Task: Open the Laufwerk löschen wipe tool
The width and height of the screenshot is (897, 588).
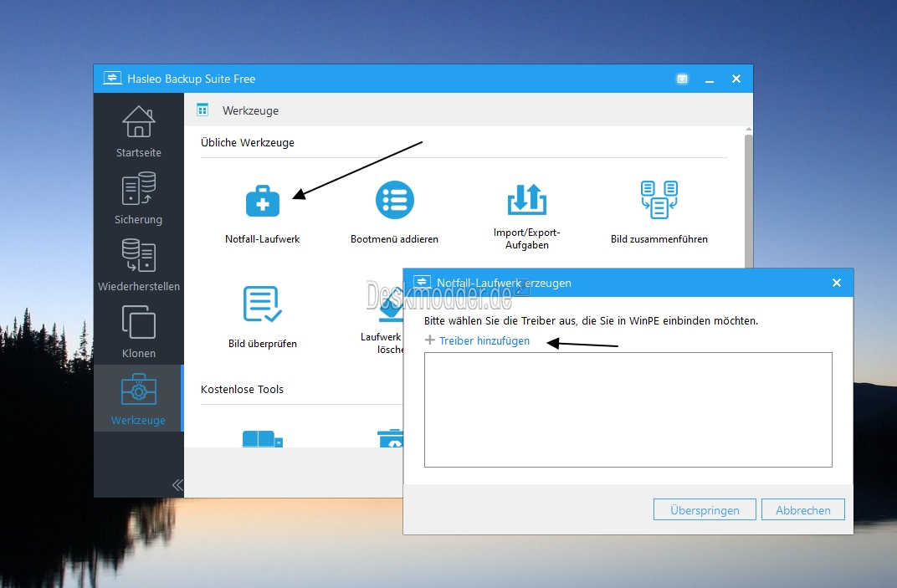Action: pyautogui.click(x=383, y=320)
